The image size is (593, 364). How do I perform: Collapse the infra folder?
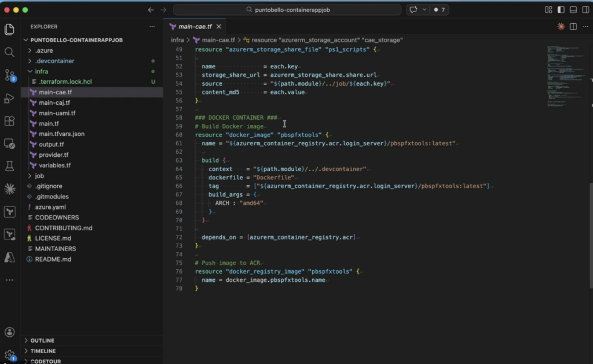coord(41,71)
